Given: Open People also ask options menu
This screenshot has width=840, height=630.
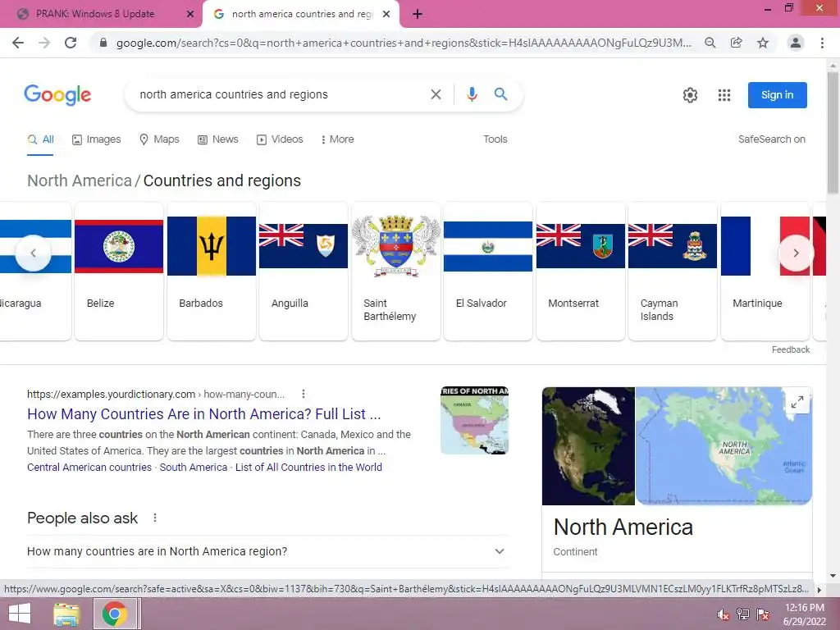Looking at the screenshot, I should point(155,518).
